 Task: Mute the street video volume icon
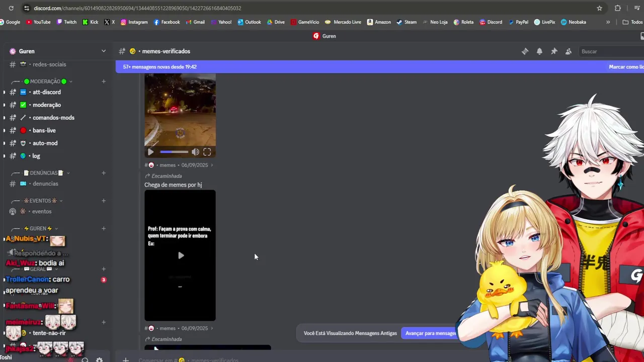(x=195, y=152)
